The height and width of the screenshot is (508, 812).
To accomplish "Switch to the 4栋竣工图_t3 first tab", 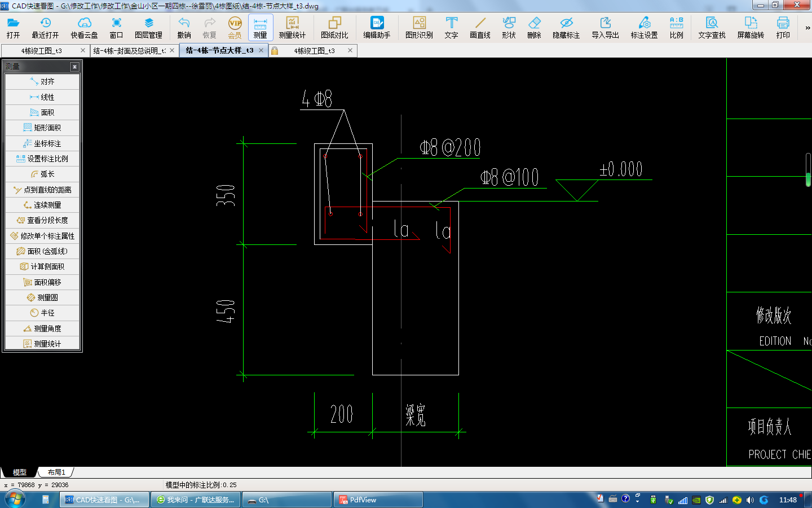I will tap(42, 51).
